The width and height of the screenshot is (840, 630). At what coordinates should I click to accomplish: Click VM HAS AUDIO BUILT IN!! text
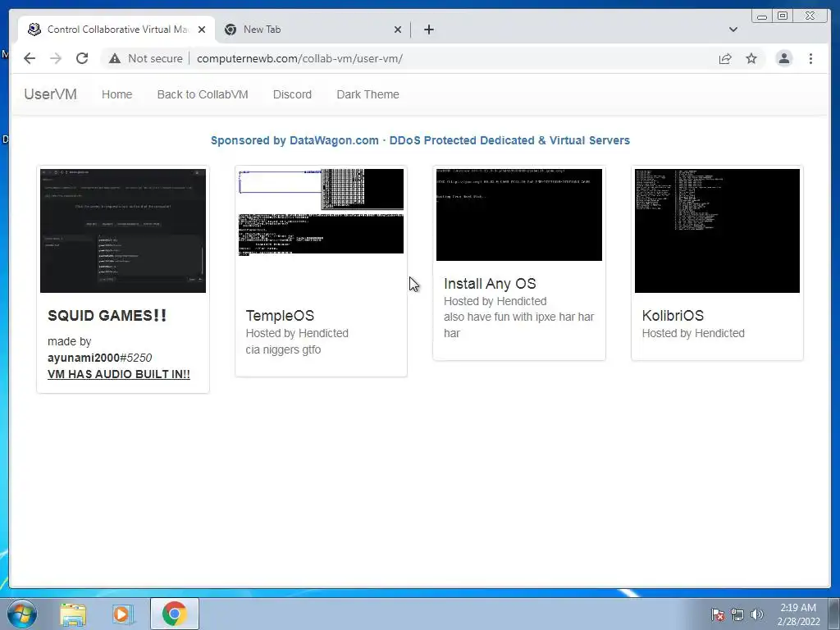[119, 374]
